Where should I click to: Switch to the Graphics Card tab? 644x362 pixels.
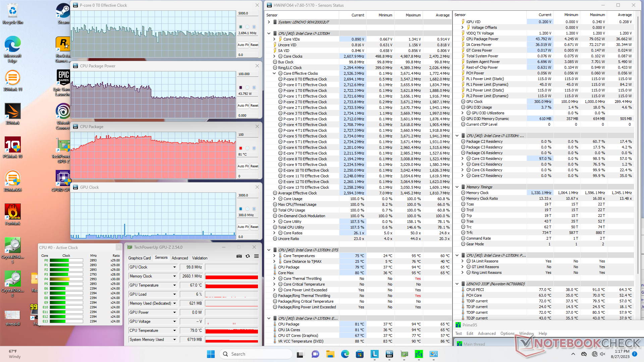coord(139,258)
